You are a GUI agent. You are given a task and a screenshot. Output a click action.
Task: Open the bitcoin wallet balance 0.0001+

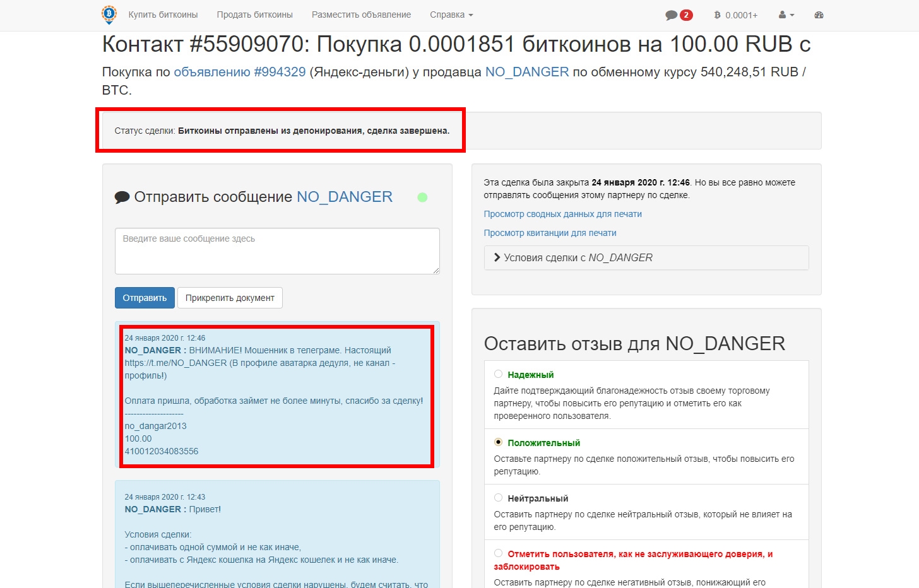735,15
